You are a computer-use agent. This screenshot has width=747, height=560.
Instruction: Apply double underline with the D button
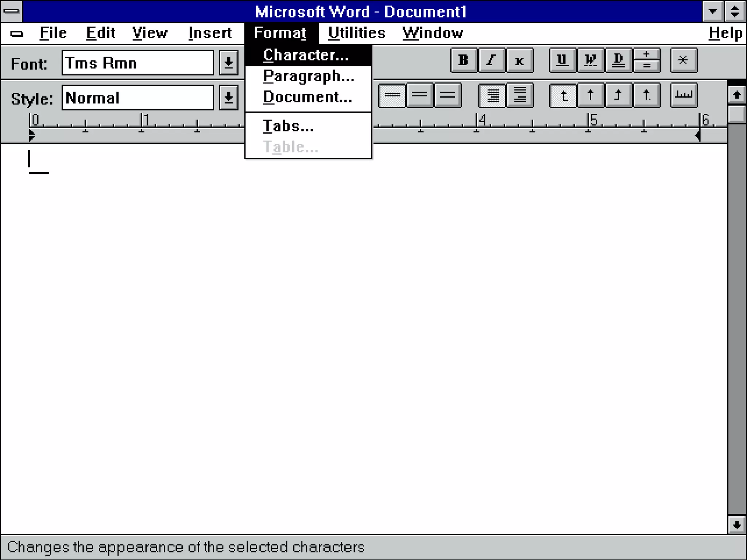618,60
